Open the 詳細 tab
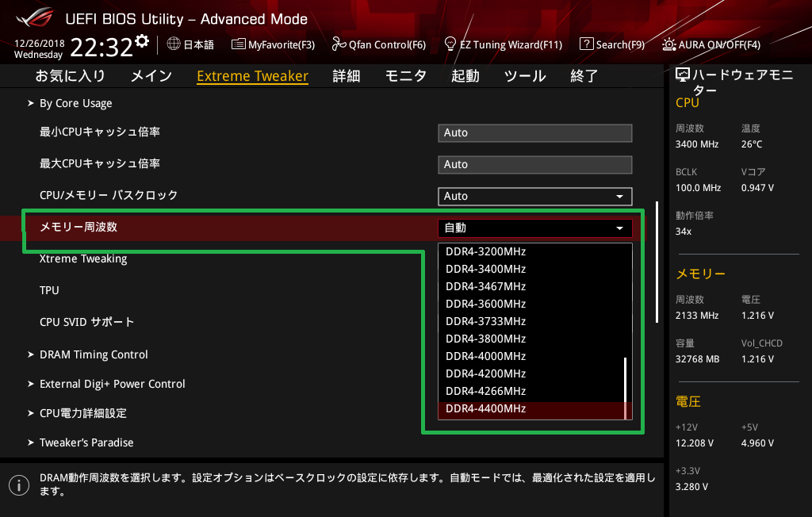812x517 pixels. tap(347, 76)
